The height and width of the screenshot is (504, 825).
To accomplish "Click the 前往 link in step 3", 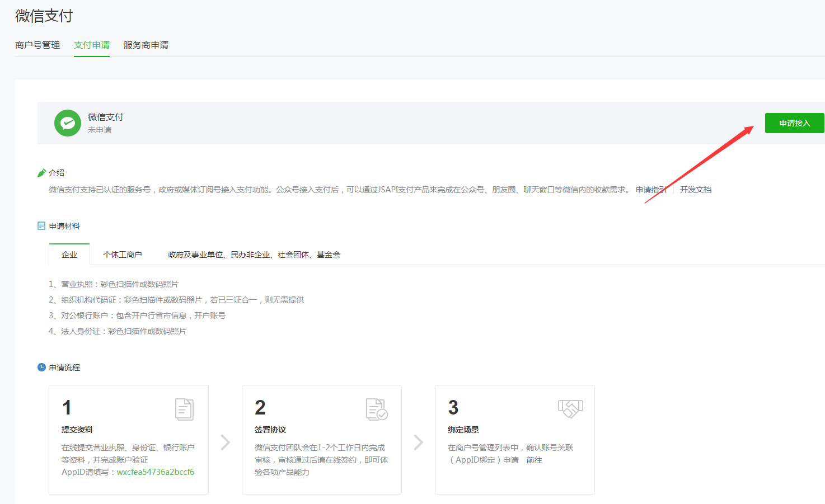I will (x=534, y=460).
